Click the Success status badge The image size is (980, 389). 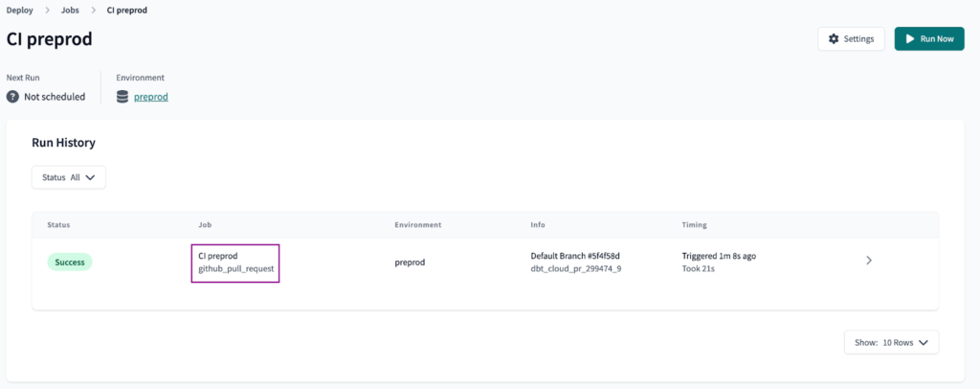tap(70, 262)
